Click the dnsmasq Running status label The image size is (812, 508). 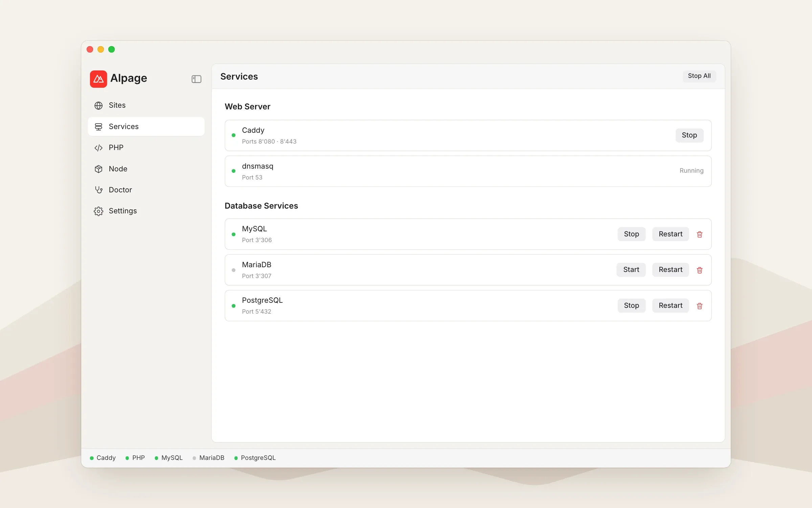[x=691, y=171]
